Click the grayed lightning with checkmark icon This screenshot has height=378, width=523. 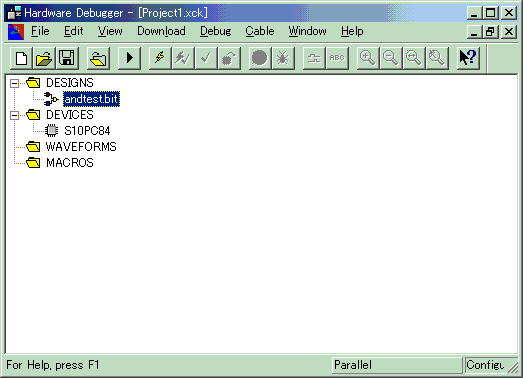(183, 58)
